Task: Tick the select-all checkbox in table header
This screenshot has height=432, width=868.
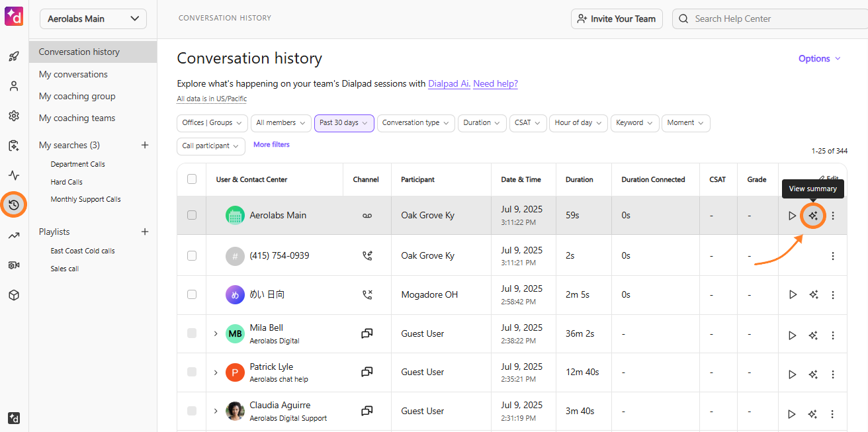Action: coord(192,179)
